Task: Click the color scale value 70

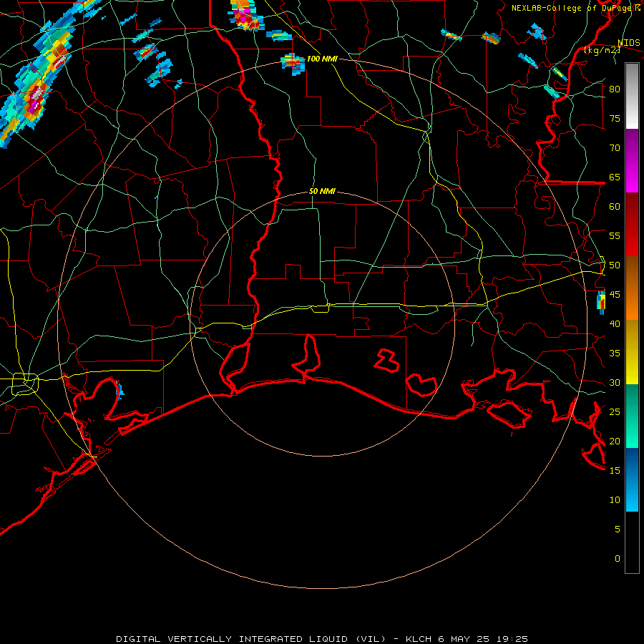Action: [615, 148]
